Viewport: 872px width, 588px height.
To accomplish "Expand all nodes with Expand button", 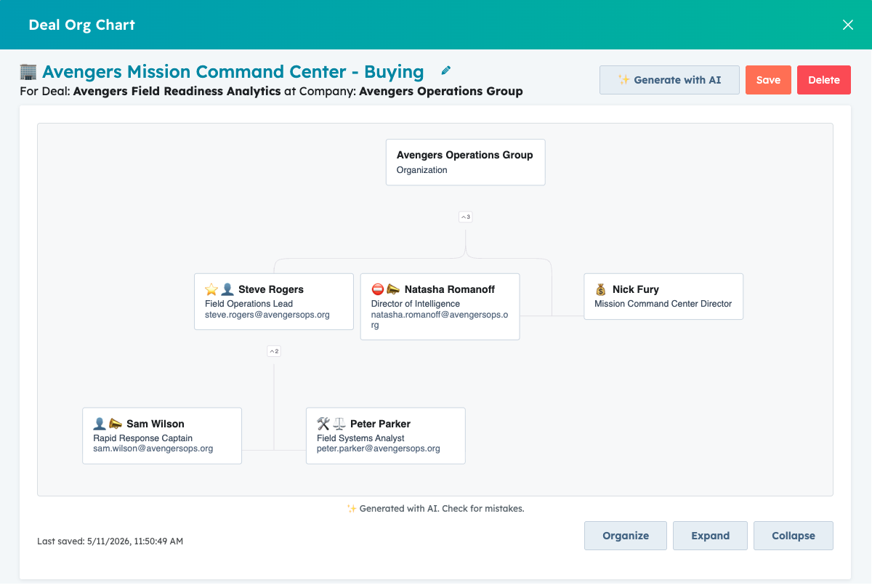I will point(710,536).
